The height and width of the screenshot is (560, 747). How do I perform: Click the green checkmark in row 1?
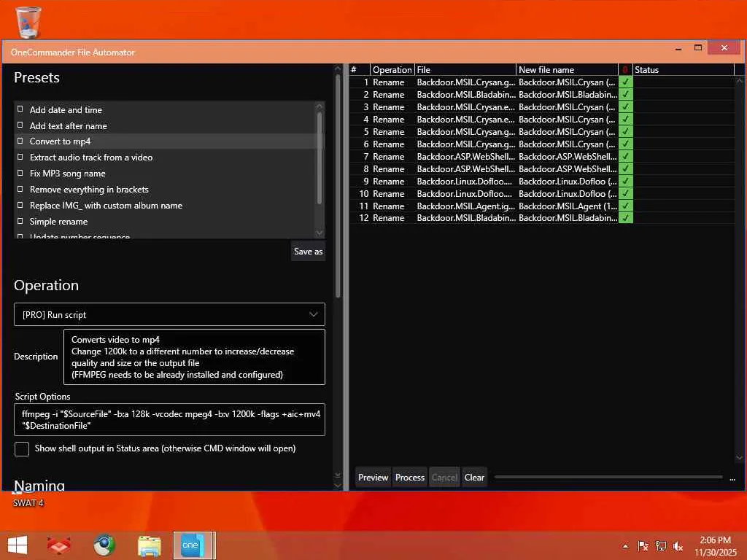(x=625, y=82)
